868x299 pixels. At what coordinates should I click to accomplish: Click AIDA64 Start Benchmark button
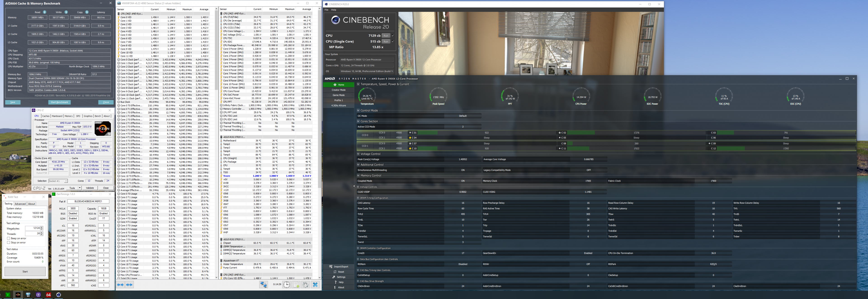(59, 102)
